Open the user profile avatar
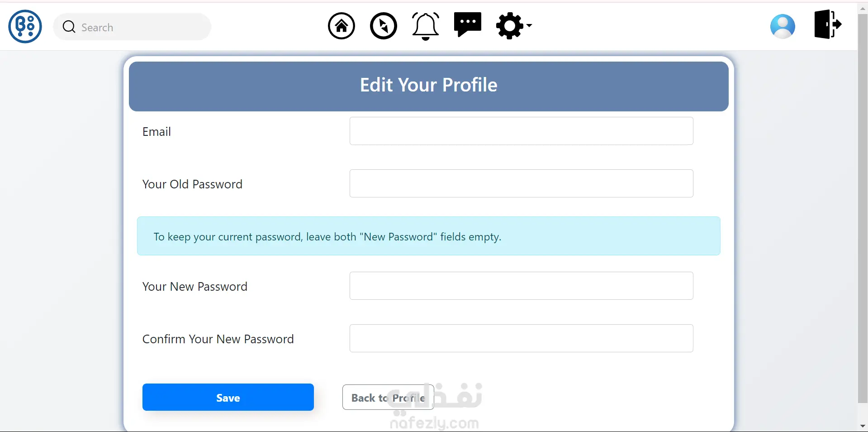 click(x=783, y=26)
